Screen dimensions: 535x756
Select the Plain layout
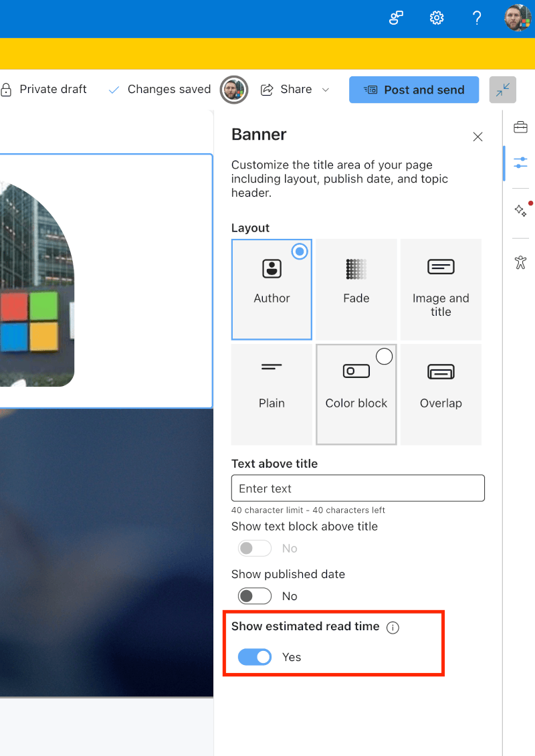click(x=272, y=395)
